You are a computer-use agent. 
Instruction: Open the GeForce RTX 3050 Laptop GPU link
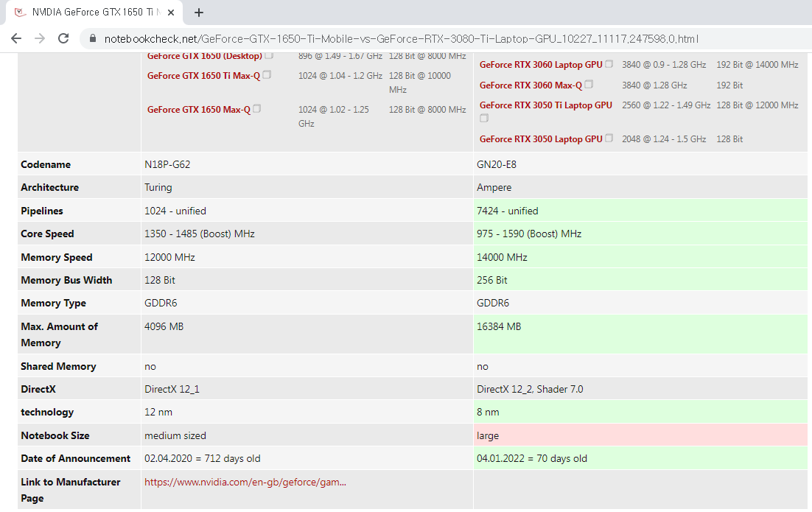[x=541, y=139]
